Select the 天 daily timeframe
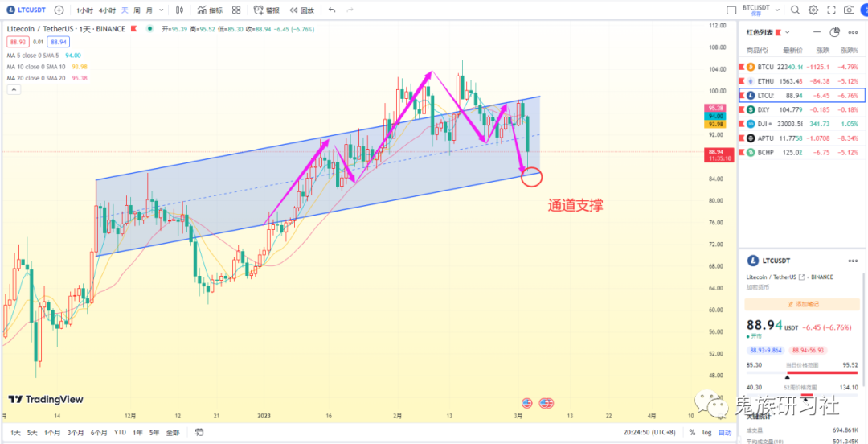868x444 pixels. pyautogui.click(x=125, y=10)
